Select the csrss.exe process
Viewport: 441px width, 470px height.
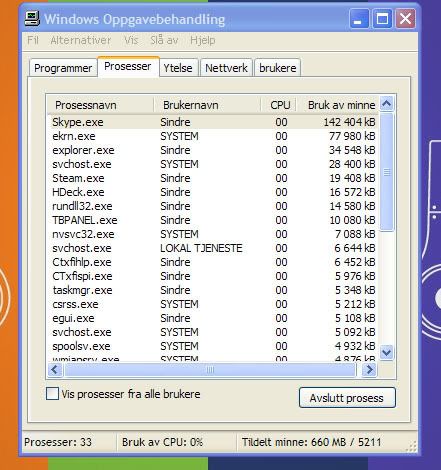[x=213, y=304]
